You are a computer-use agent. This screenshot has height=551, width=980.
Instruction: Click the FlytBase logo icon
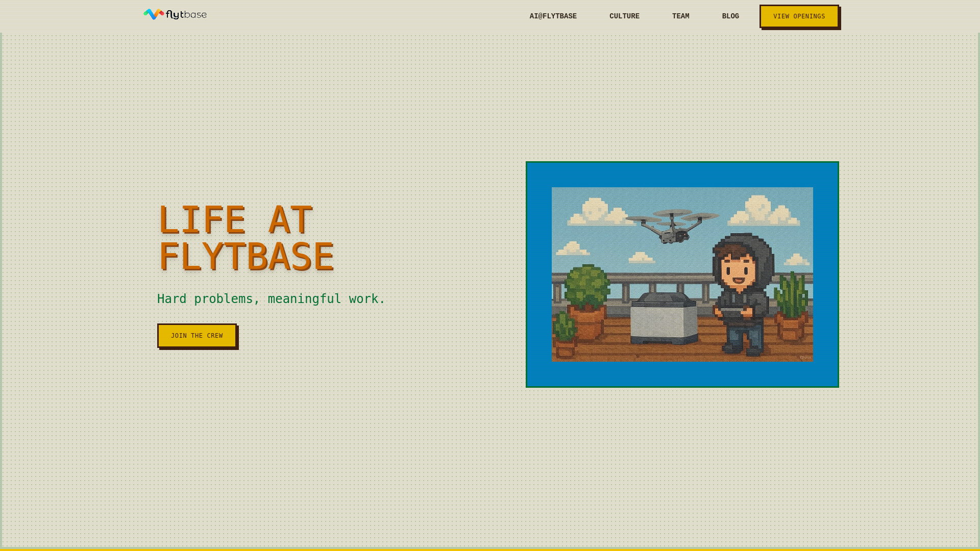pyautogui.click(x=153, y=14)
